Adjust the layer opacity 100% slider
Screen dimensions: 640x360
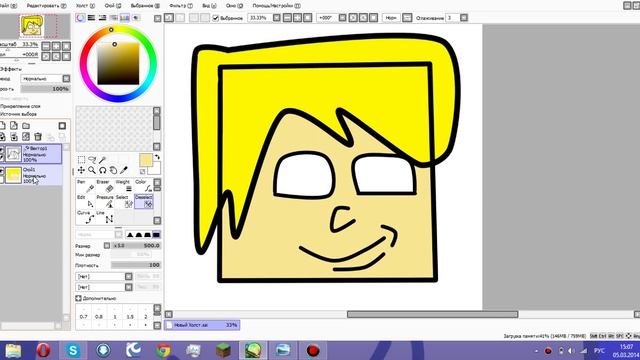pos(46,89)
